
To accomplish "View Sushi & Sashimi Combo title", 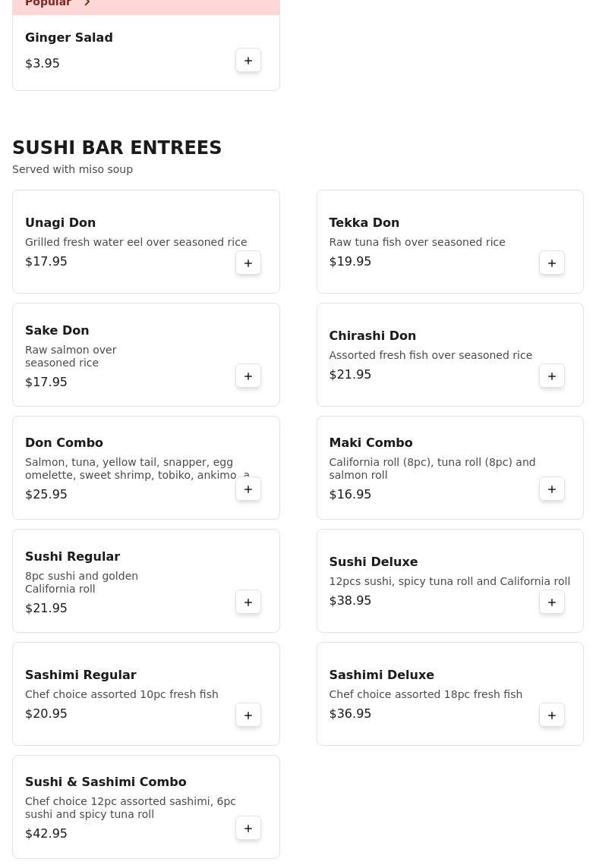I will (106, 782).
